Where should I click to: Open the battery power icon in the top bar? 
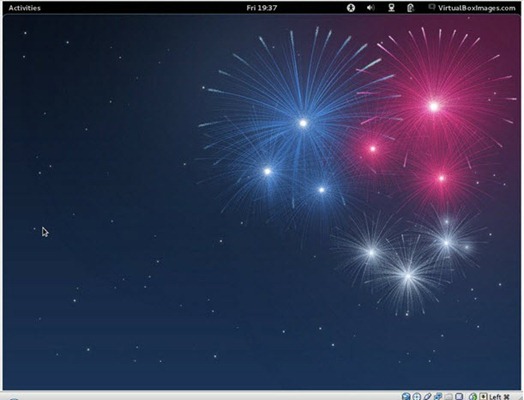410,8
